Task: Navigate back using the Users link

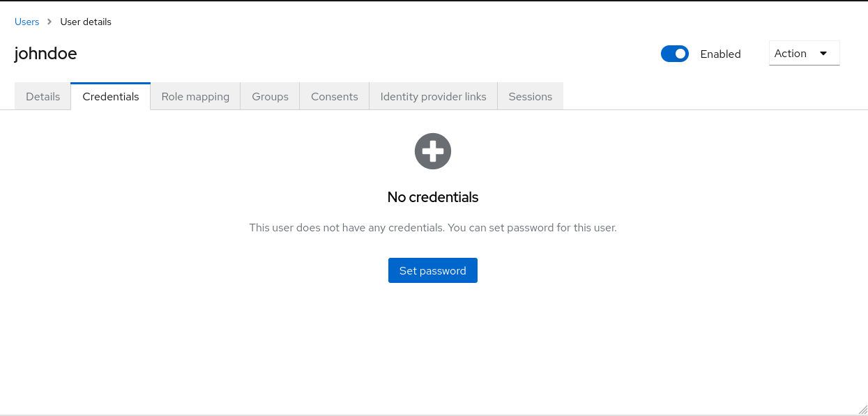Action: [26, 22]
